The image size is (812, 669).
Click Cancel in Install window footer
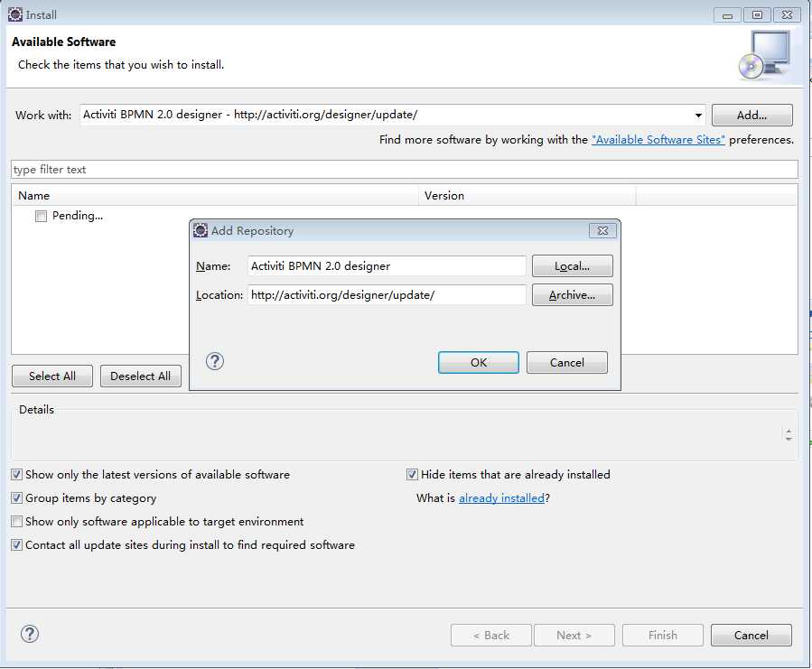click(x=751, y=636)
